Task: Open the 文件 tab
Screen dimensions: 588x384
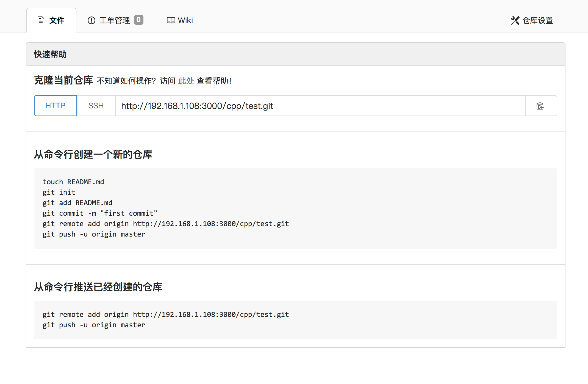Action: pyautogui.click(x=51, y=20)
